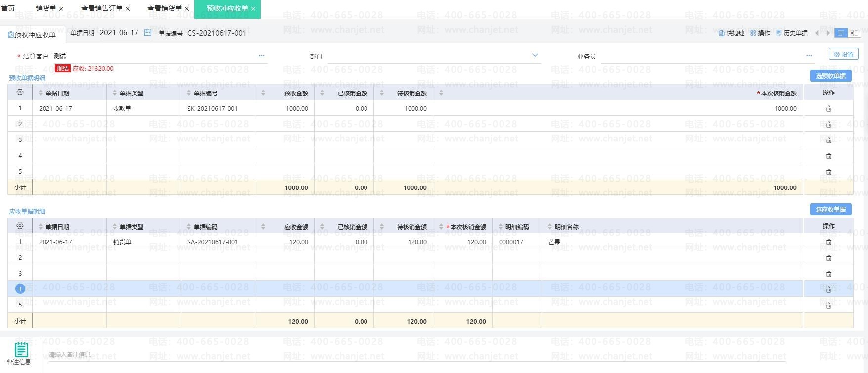Click the 选预收单据 button
The image size is (868, 373).
[830, 76]
